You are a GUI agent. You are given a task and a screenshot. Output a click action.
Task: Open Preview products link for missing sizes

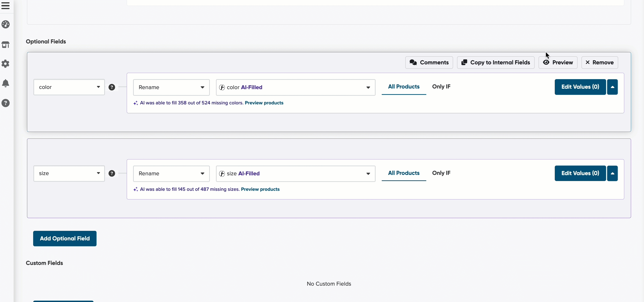(260, 189)
